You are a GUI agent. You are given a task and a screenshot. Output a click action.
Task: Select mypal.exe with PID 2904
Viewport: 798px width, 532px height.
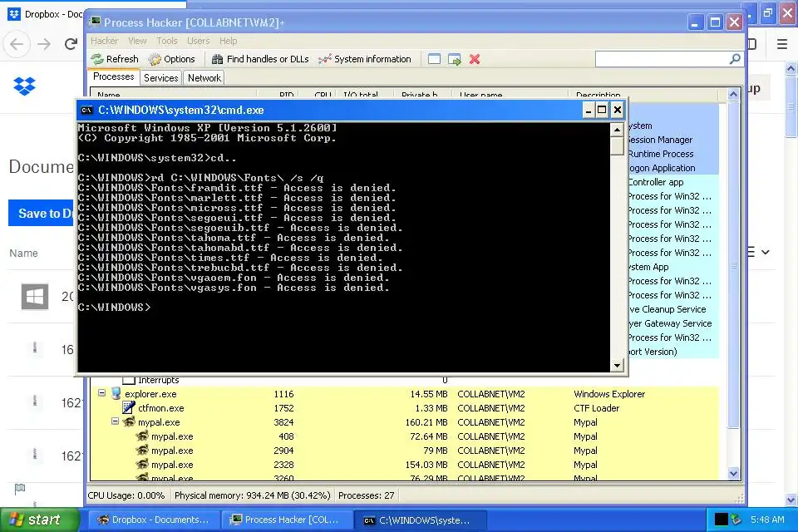click(x=405, y=451)
